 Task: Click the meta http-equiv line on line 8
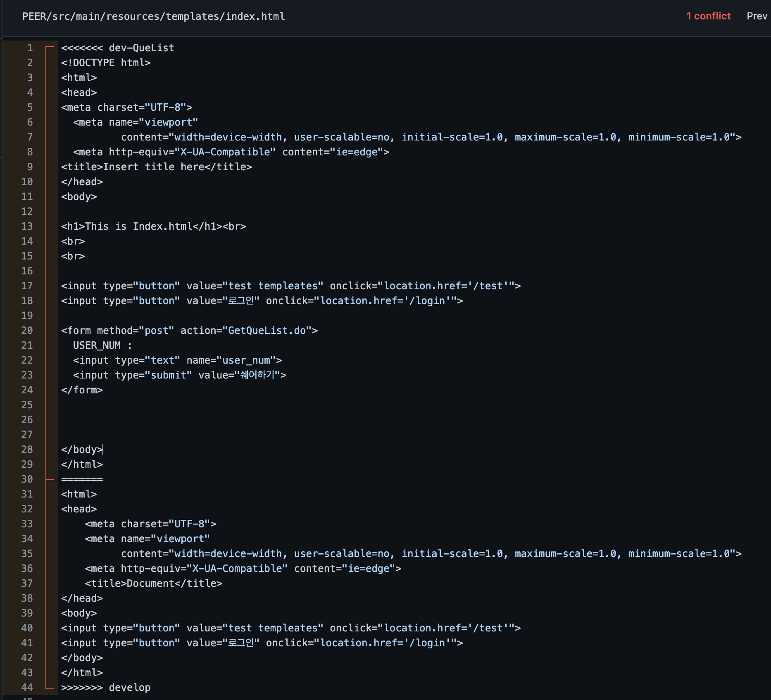[x=231, y=152]
